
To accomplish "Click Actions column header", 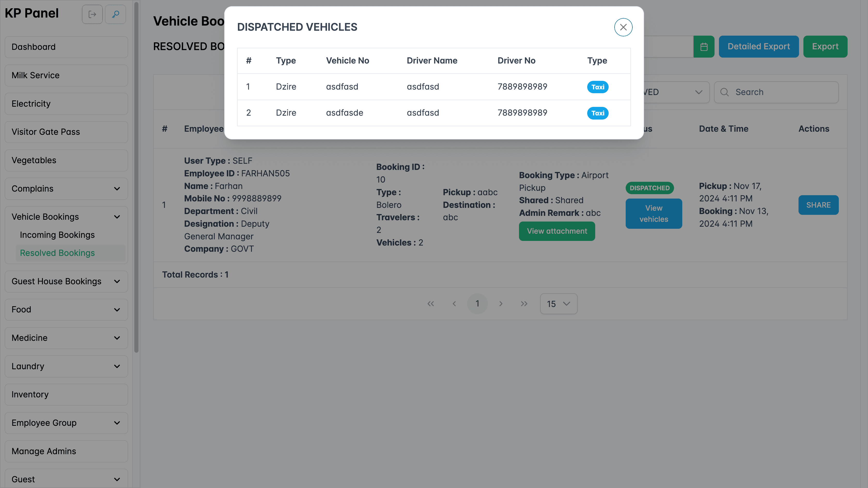I will pos(814,129).
